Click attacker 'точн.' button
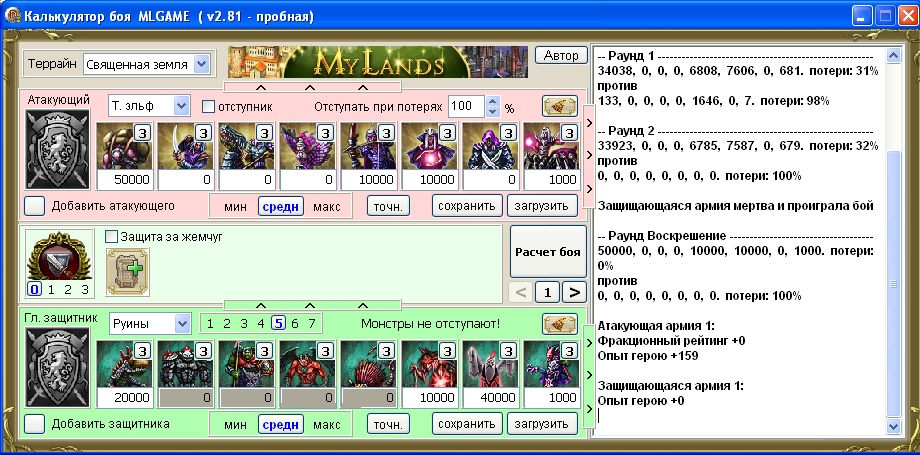The width and height of the screenshot is (920, 455). [388, 206]
